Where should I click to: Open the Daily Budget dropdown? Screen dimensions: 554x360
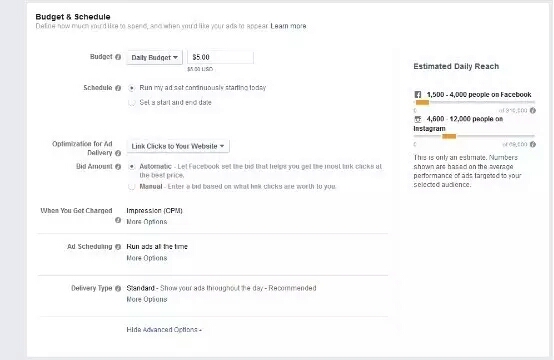pos(154,58)
